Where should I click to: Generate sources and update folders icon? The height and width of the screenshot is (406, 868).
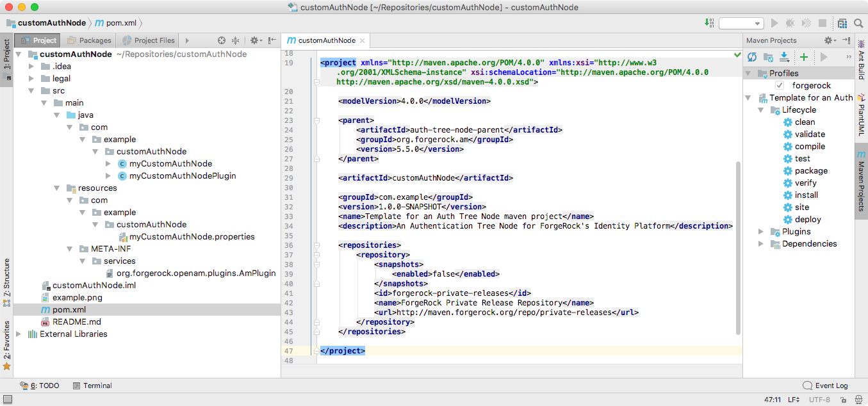768,57
